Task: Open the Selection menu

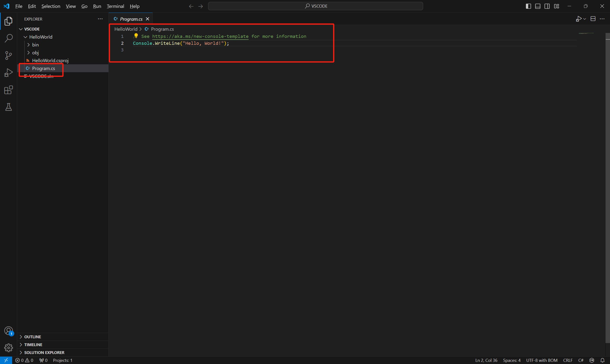Action: click(x=51, y=6)
